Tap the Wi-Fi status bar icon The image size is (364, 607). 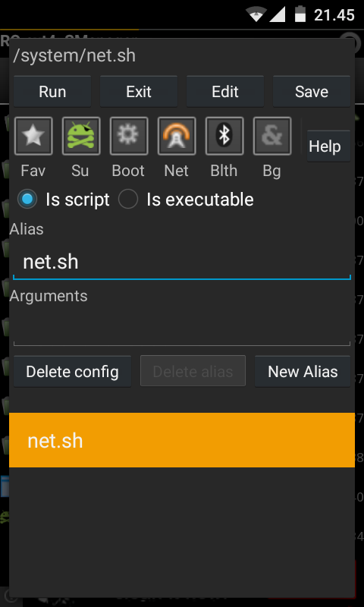point(256,14)
